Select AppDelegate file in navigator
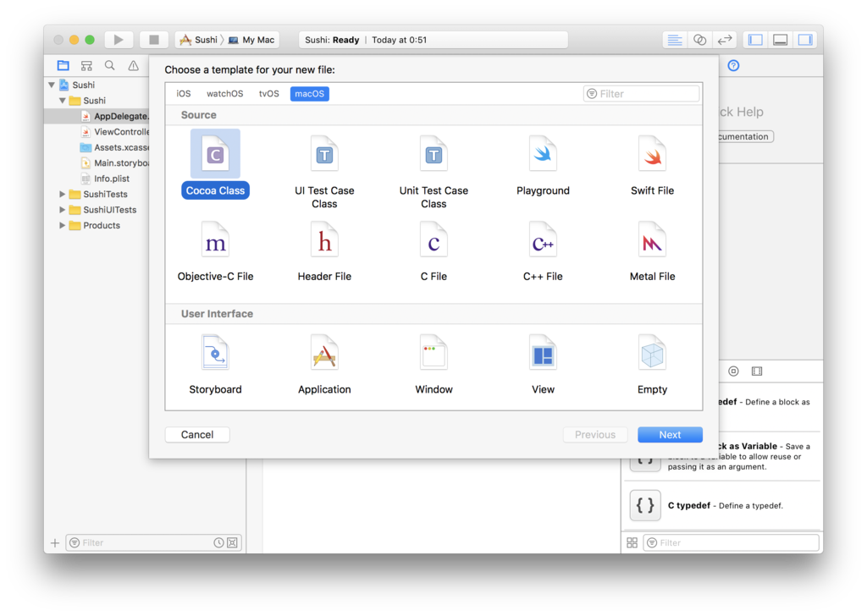 [x=97, y=116]
